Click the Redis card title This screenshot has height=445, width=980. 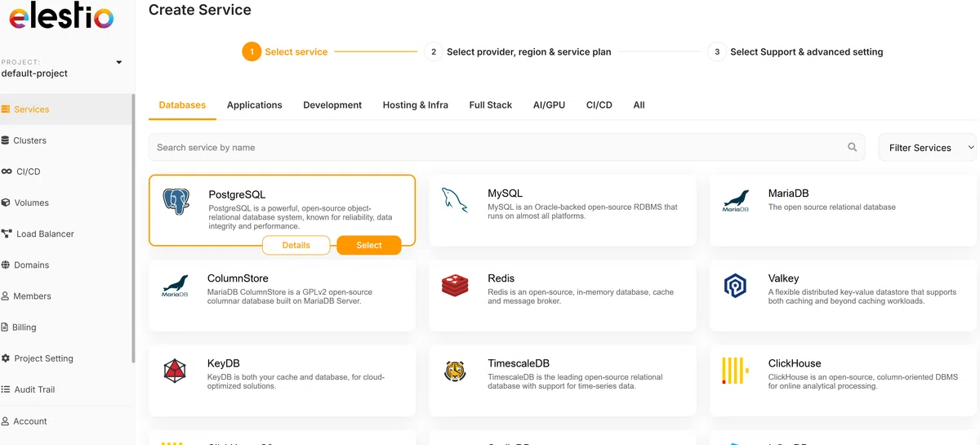(x=501, y=278)
